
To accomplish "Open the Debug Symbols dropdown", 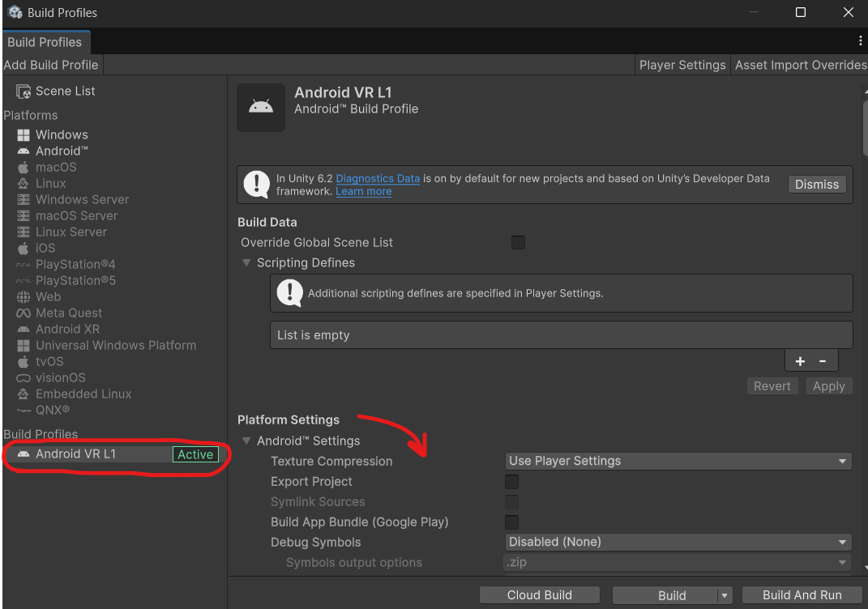I will 678,542.
